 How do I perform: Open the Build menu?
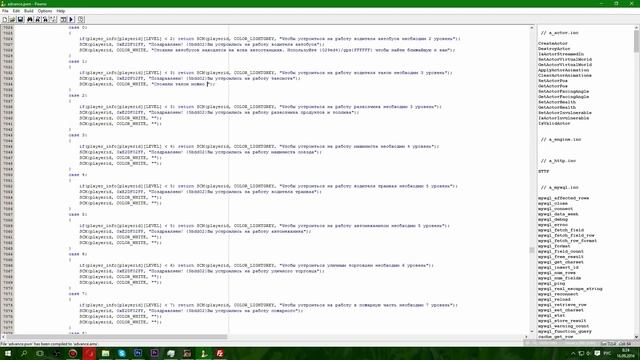(29, 11)
